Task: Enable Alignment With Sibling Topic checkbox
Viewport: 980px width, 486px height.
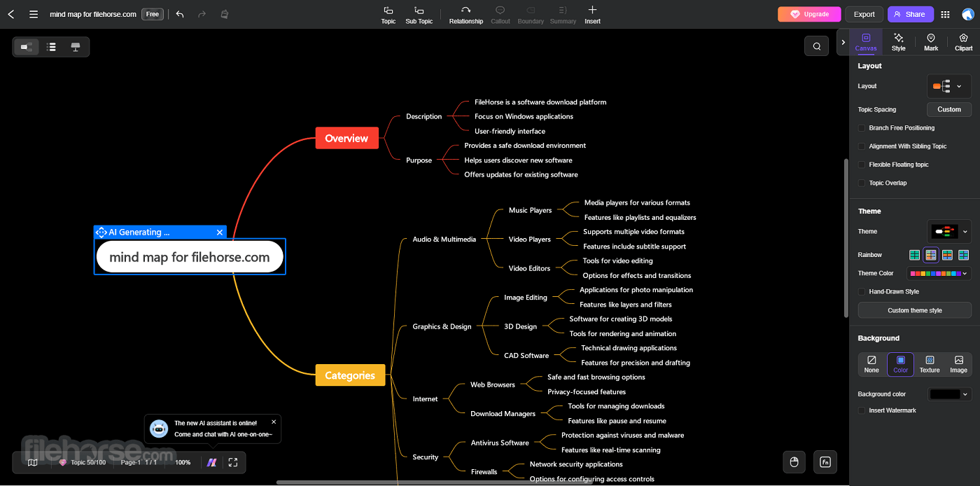Action: point(862,146)
